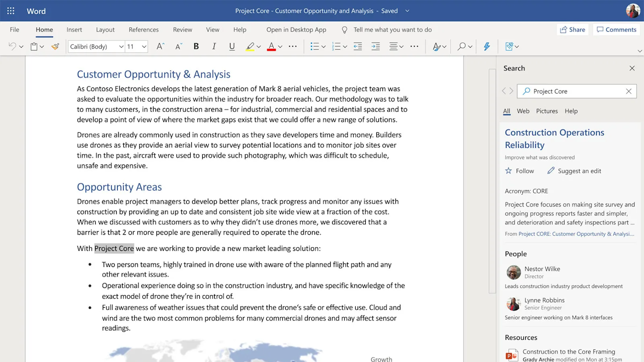The image size is (644, 362).
Task: Open the Project CORE source document link
Action: pos(576,234)
